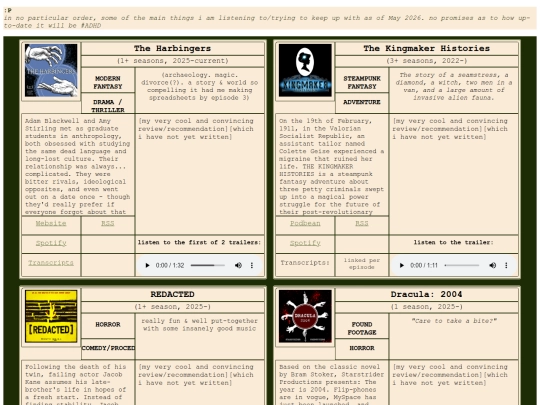The image size is (540, 405).
Task: Click 'linked per episode' transcripts note
Action: click(x=362, y=264)
